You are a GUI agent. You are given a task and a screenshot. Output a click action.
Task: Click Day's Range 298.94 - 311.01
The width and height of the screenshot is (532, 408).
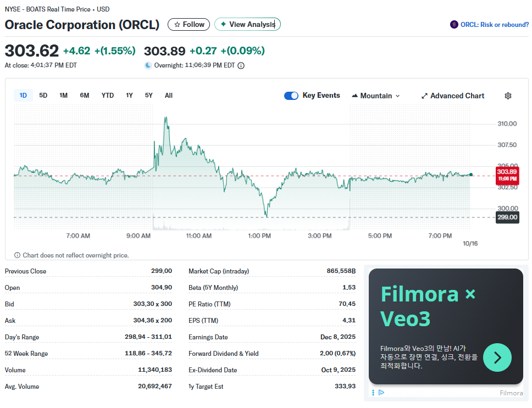[148, 337]
